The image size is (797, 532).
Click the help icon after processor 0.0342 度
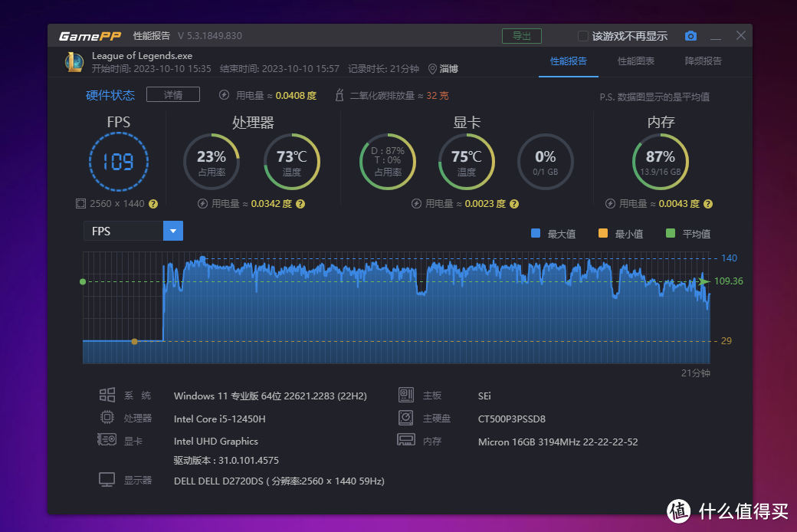[300, 204]
